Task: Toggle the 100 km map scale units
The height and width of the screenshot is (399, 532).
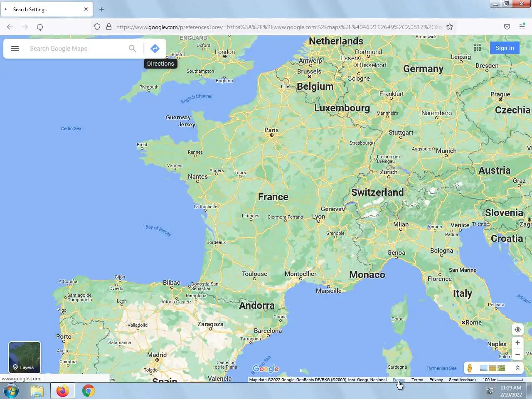Action: [502, 380]
